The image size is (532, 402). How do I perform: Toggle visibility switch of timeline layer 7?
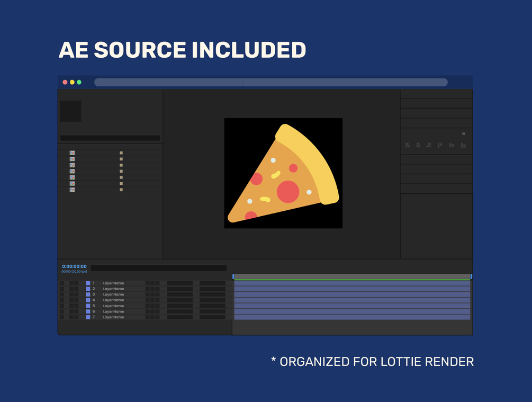(62, 317)
